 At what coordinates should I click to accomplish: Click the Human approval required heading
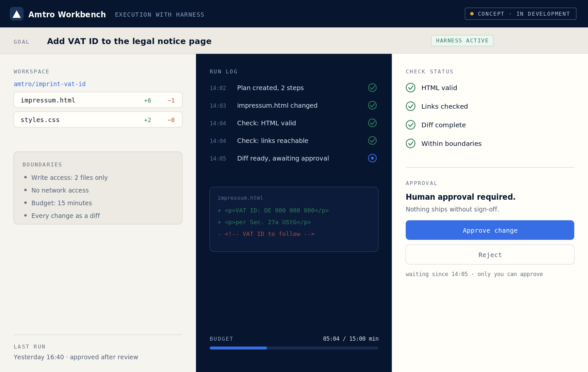pos(461,197)
